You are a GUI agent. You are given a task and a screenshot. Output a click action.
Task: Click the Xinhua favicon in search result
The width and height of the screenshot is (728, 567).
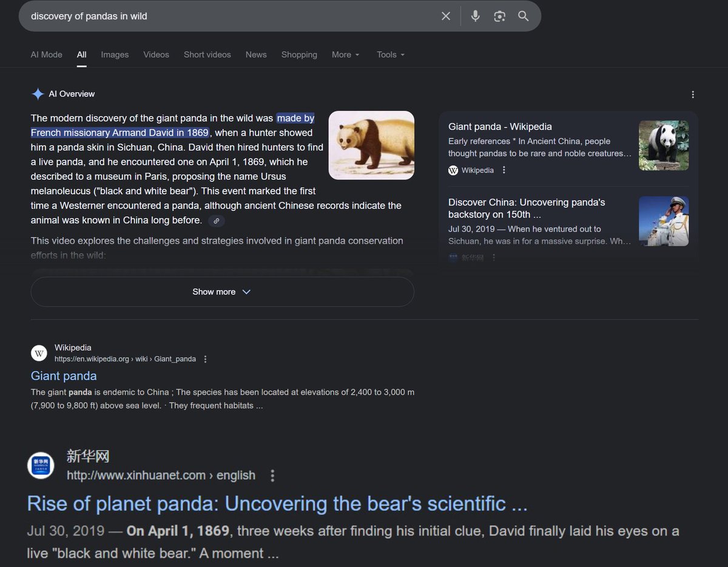[x=41, y=466]
